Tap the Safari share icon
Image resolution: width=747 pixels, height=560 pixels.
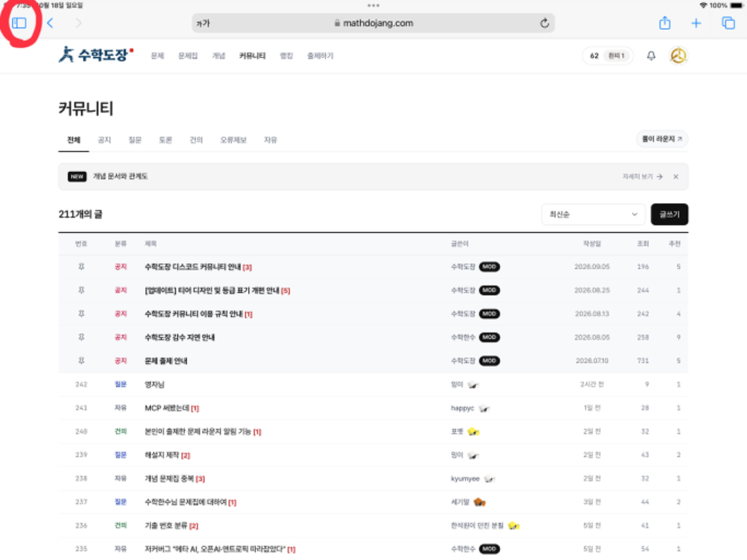[665, 23]
